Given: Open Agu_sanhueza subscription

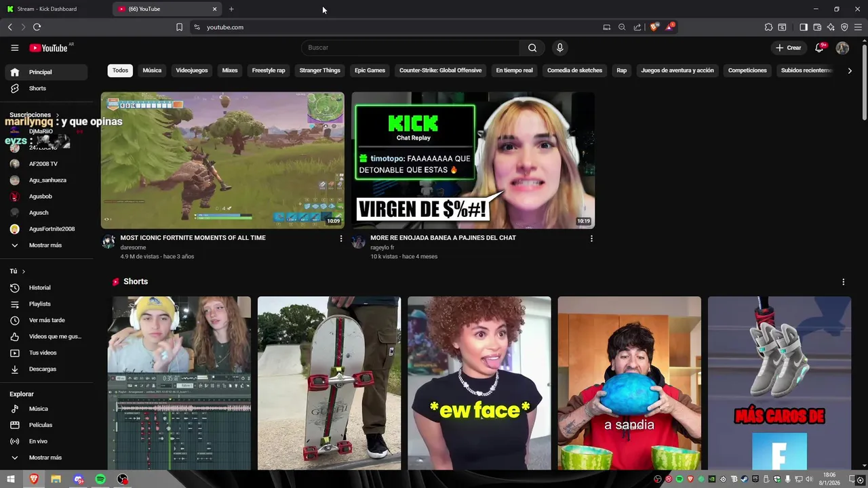Looking at the screenshot, I should click(x=47, y=180).
